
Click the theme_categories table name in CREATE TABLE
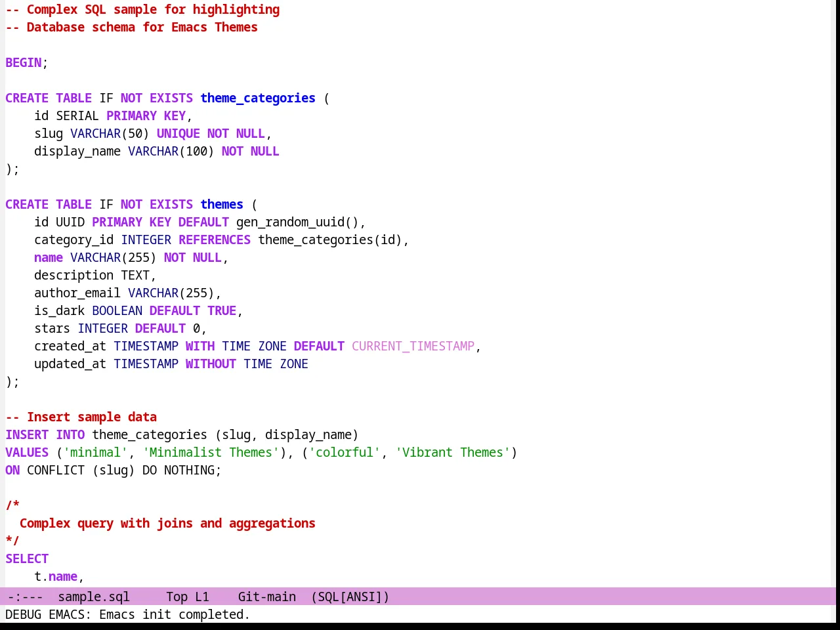[258, 98]
